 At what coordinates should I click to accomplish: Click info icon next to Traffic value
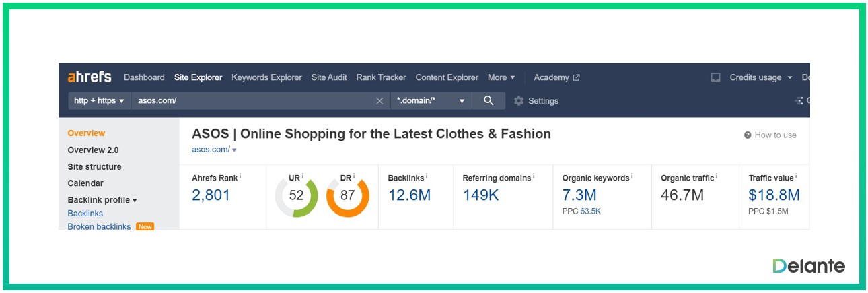[796, 176]
